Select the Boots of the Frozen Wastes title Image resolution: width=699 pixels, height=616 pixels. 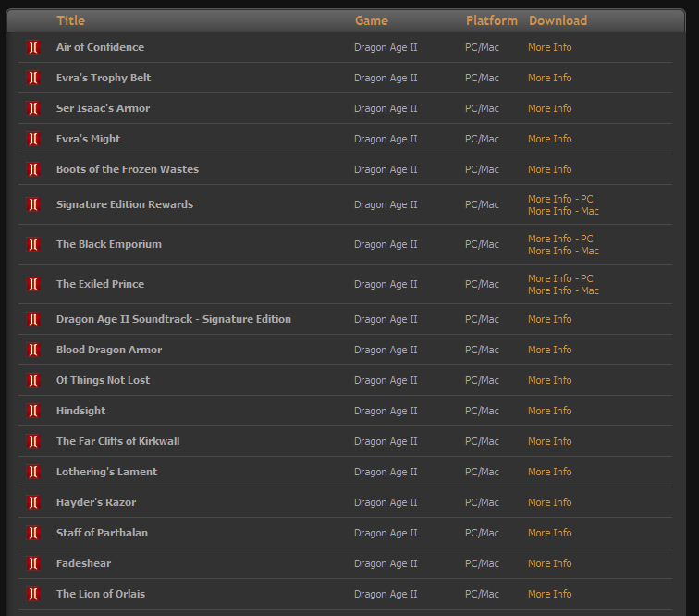coord(128,169)
